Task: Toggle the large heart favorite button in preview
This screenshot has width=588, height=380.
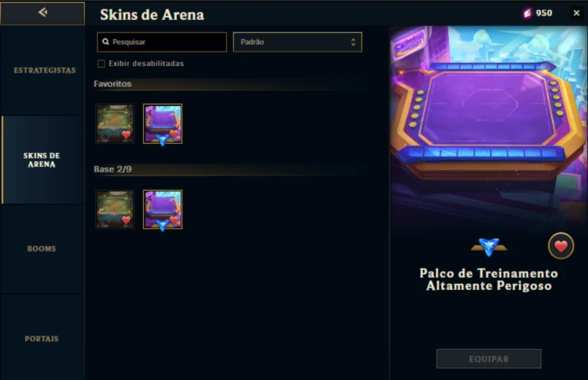Action: [x=560, y=246]
